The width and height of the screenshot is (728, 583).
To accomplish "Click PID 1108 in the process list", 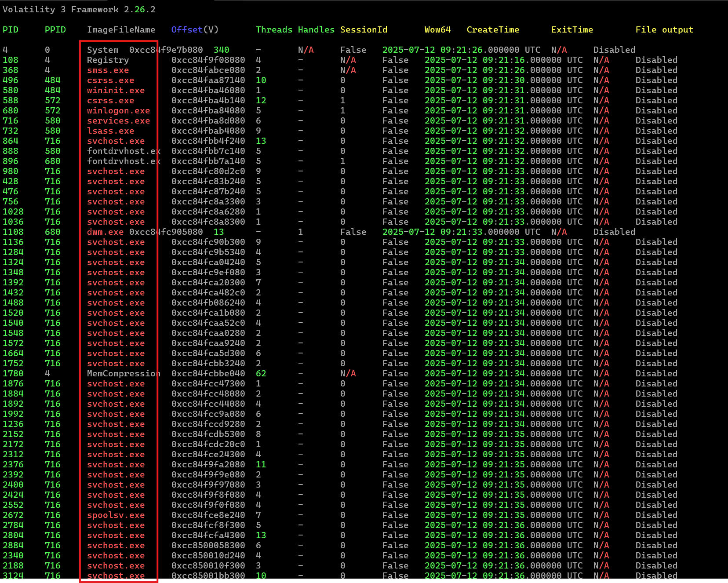I will pos(13,232).
